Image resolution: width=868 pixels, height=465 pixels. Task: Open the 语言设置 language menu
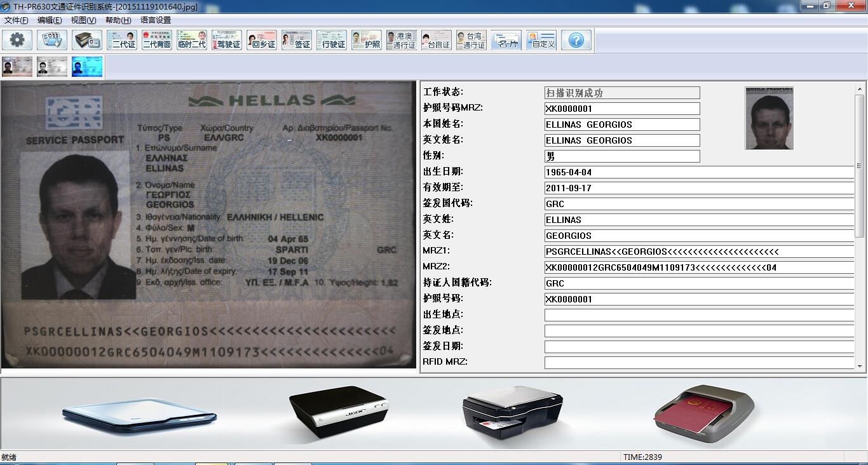(x=156, y=20)
